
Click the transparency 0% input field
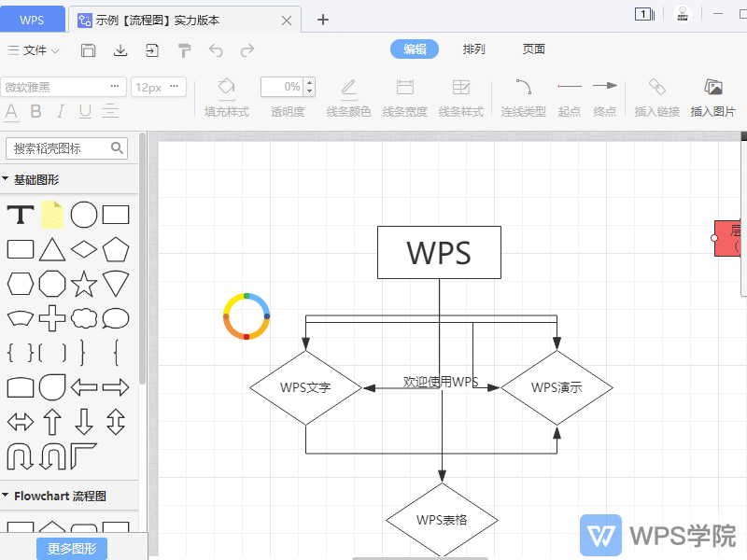283,87
